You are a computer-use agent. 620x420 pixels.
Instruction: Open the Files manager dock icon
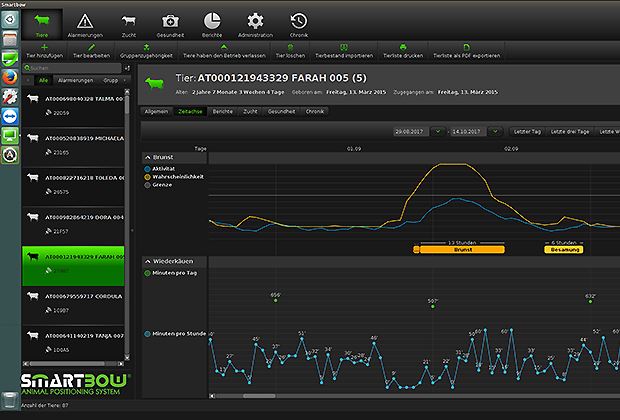click(x=10, y=39)
